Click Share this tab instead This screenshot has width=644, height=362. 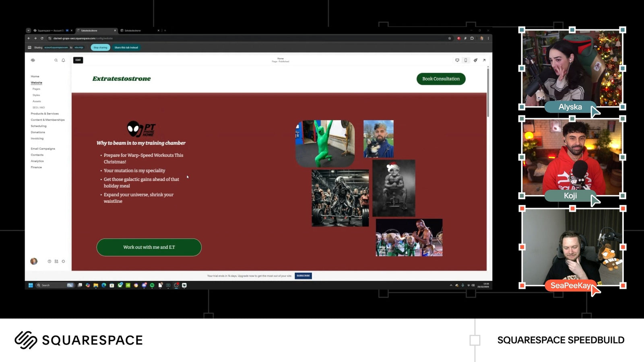coord(126,47)
